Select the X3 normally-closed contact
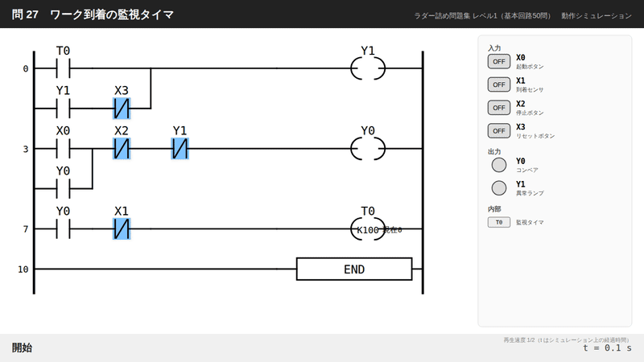The image size is (644, 362). point(122,109)
